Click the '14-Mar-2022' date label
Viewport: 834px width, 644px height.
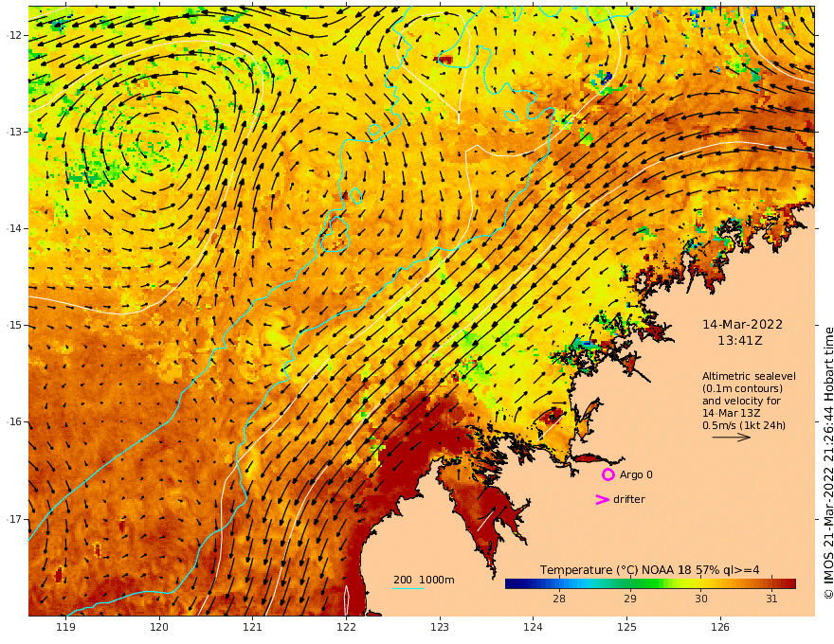coord(742,324)
